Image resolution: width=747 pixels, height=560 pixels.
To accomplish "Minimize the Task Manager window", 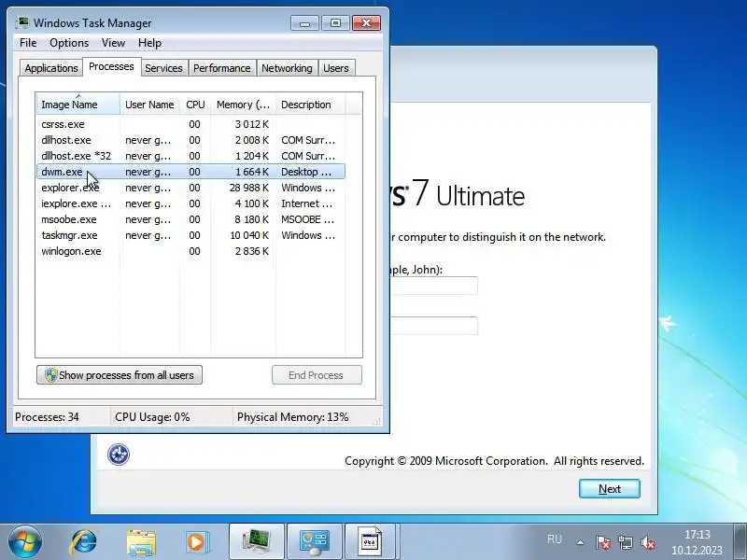I will 305,22.
